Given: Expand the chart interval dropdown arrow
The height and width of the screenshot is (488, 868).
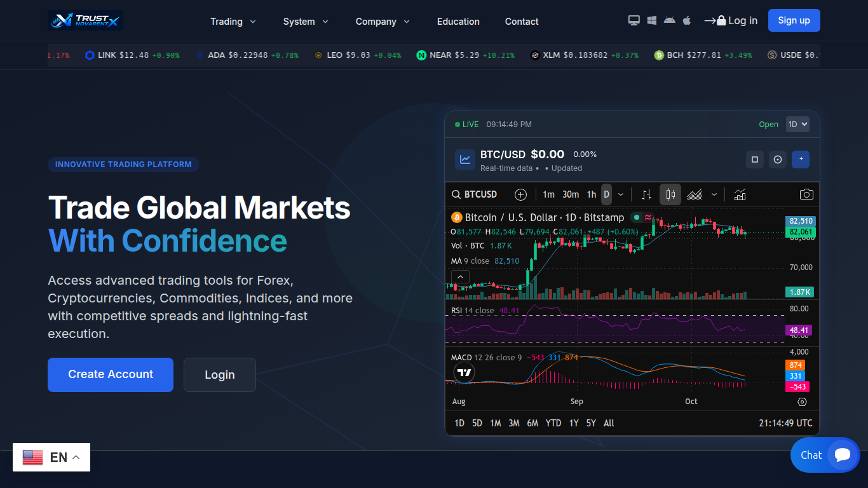Looking at the screenshot, I should 621,194.
